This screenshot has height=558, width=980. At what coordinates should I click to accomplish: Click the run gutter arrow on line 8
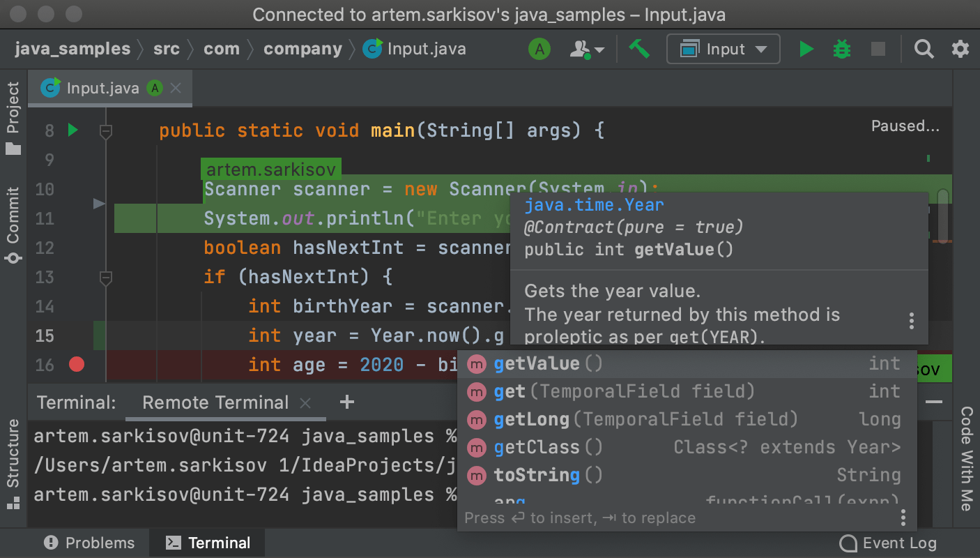pyautogui.click(x=72, y=130)
